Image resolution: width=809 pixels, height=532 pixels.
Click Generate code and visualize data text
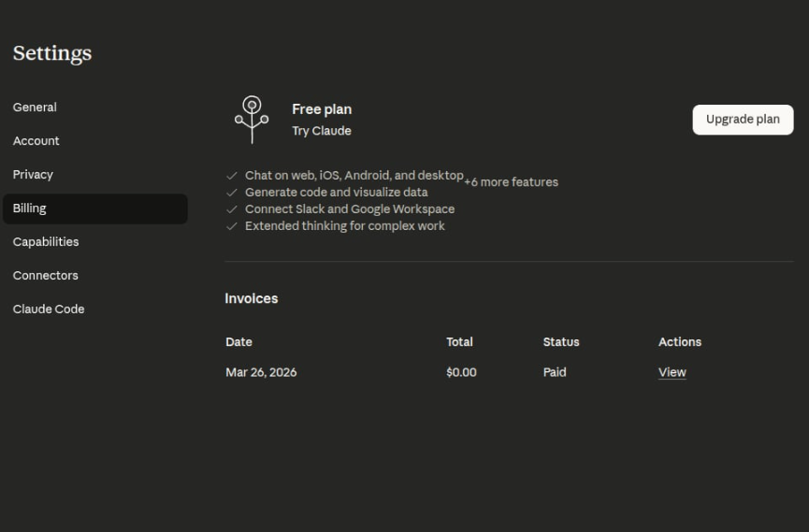coord(337,193)
